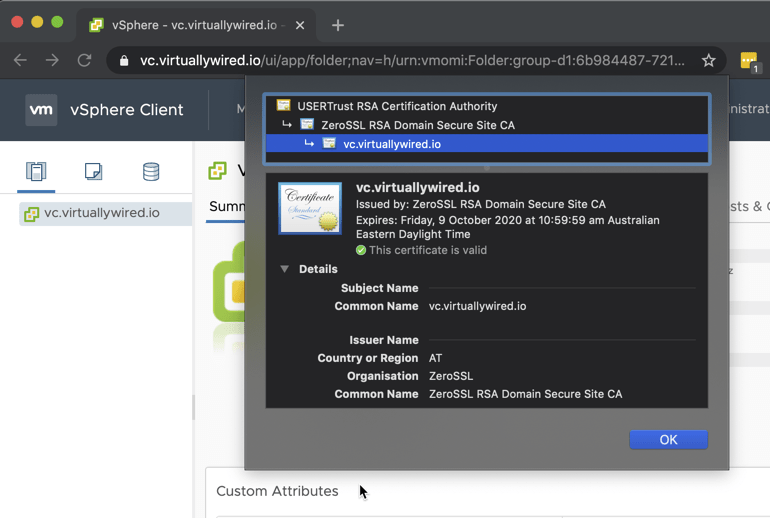Click the Subject Common Name value
The image size is (770, 518).
point(477,306)
